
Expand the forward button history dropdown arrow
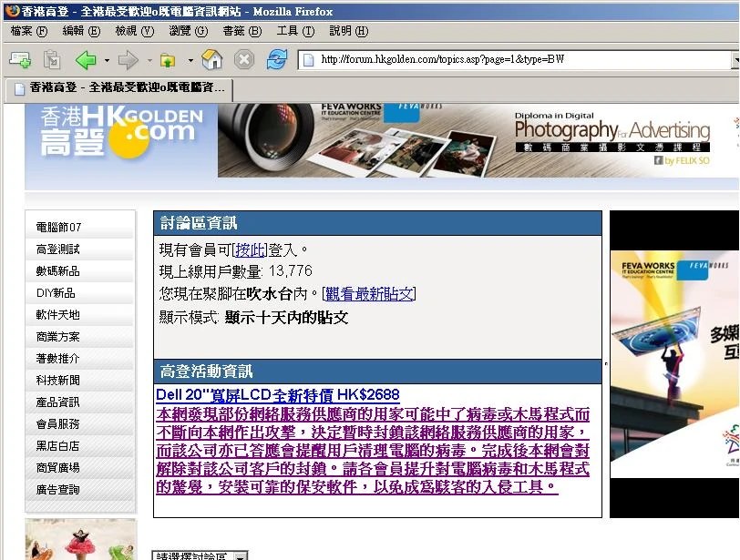(149, 60)
